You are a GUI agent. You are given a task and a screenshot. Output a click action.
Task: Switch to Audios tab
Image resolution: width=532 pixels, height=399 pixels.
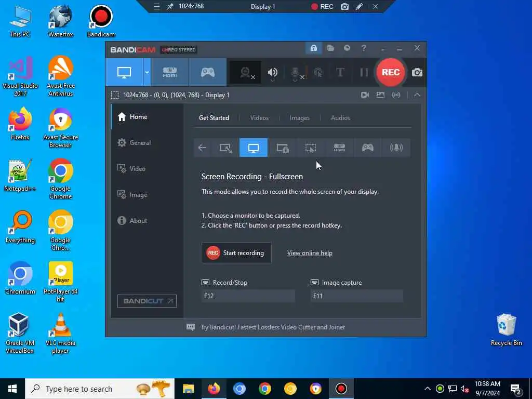point(340,118)
